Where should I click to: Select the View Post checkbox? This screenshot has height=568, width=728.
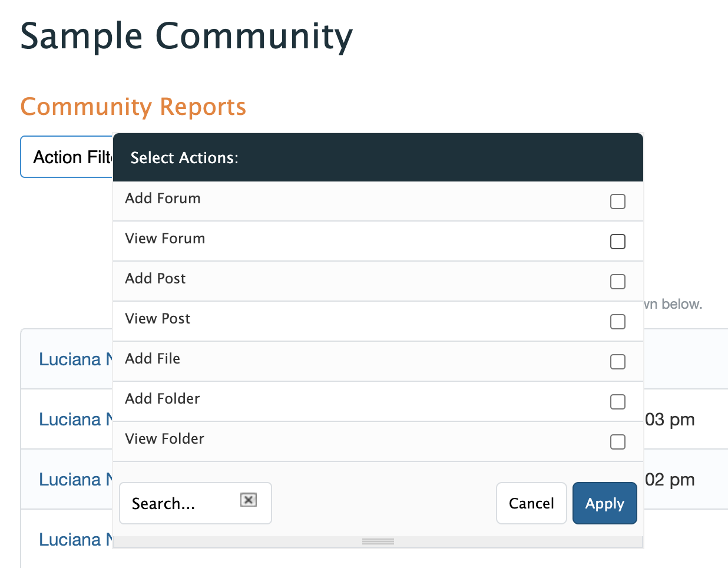[617, 322]
